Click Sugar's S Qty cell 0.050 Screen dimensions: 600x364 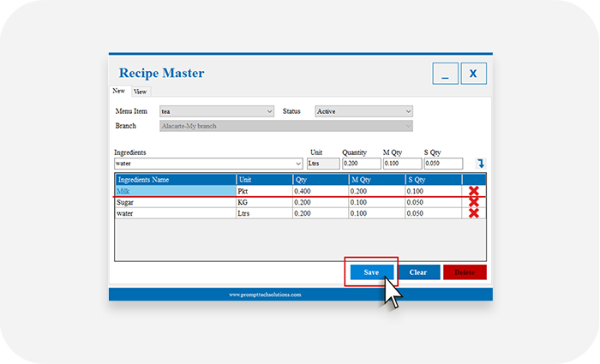[434, 202]
